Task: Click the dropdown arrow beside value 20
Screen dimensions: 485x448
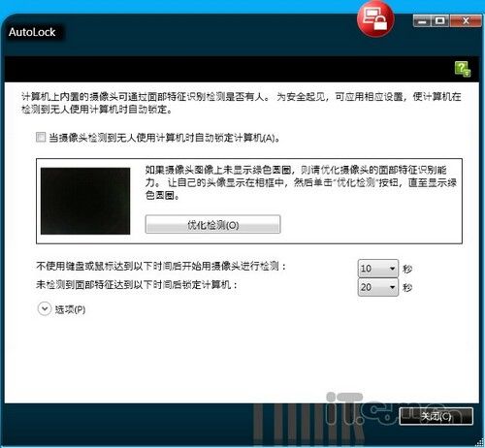Action: (x=392, y=287)
